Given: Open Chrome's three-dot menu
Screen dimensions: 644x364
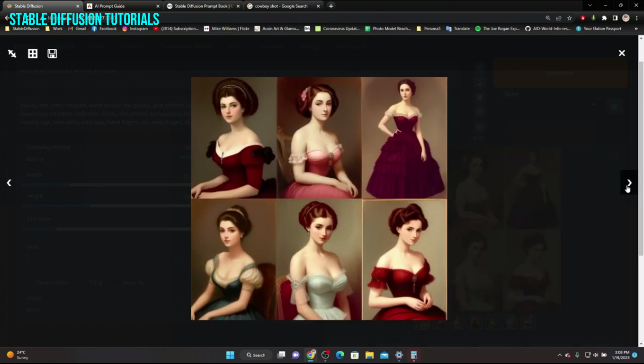Looking at the screenshot, I should 636,18.
